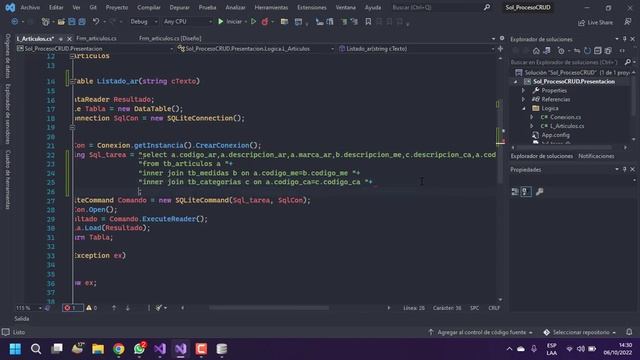Start without debugging using the hollow play icon
This screenshot has width=640, height=360.
(253, 22)
